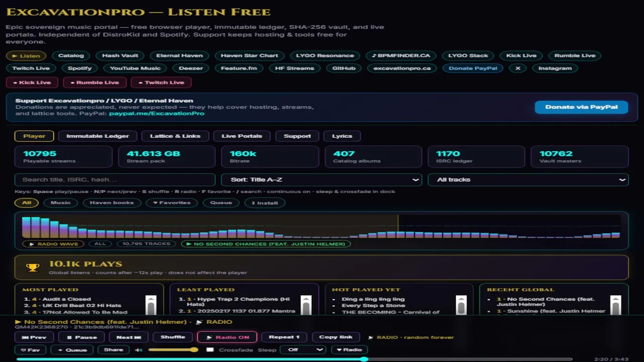Skip back with the Prev button
This screenshot has height=362, width=644.
coord(34,337)
